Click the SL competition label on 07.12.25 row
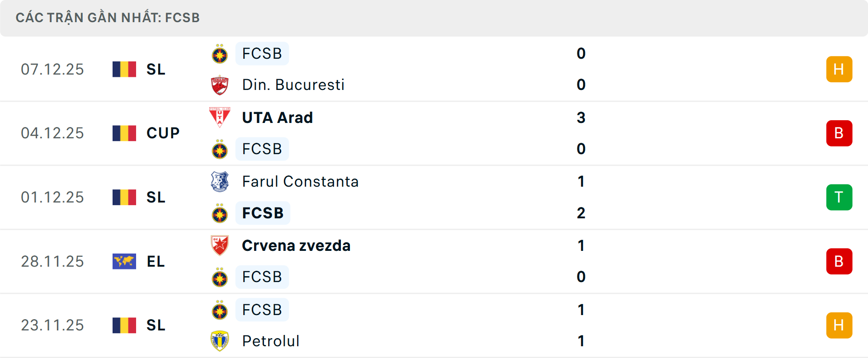The height and width of the screenshot is (358, 868). 156,69
